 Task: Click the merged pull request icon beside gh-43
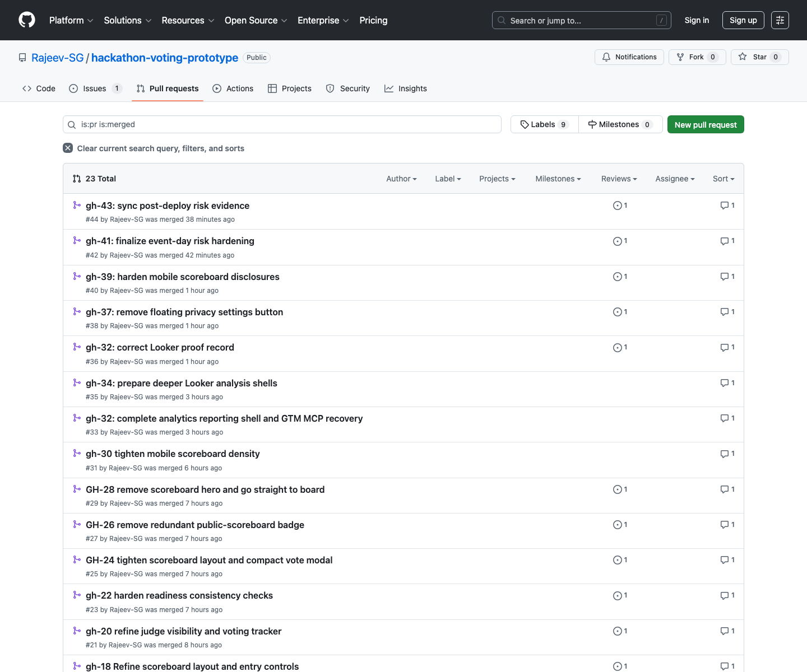tap(77, 205)
